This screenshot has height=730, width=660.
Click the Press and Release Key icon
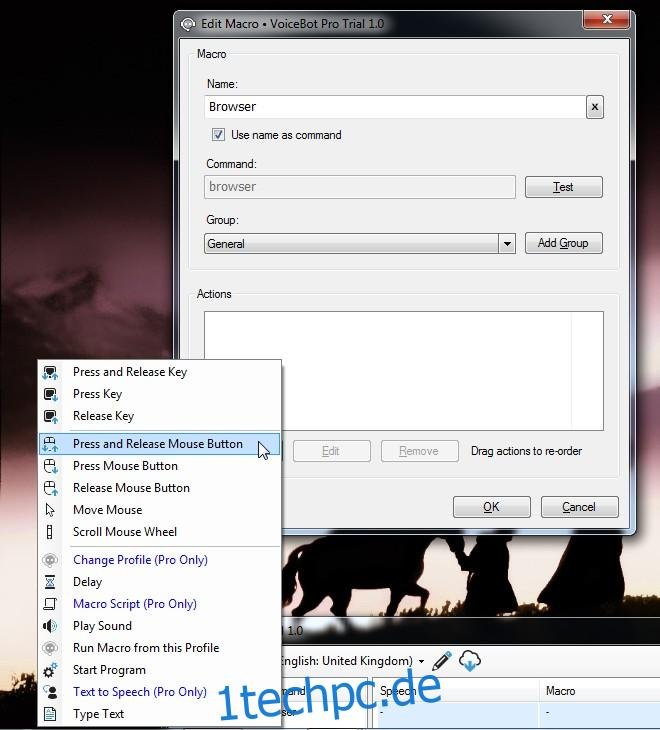[x=50, y=372]
